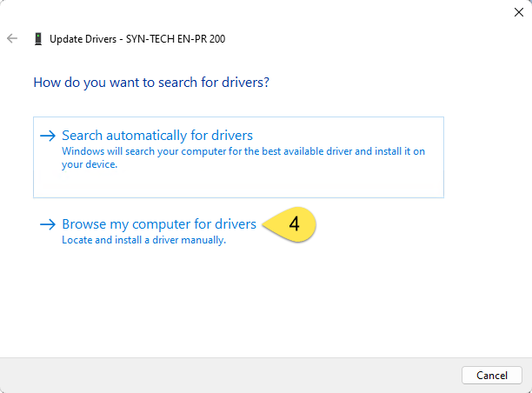Click the 'How do you want to search' heading
Viewport: 532px width, 393px height.
click(x=150, y=83)
